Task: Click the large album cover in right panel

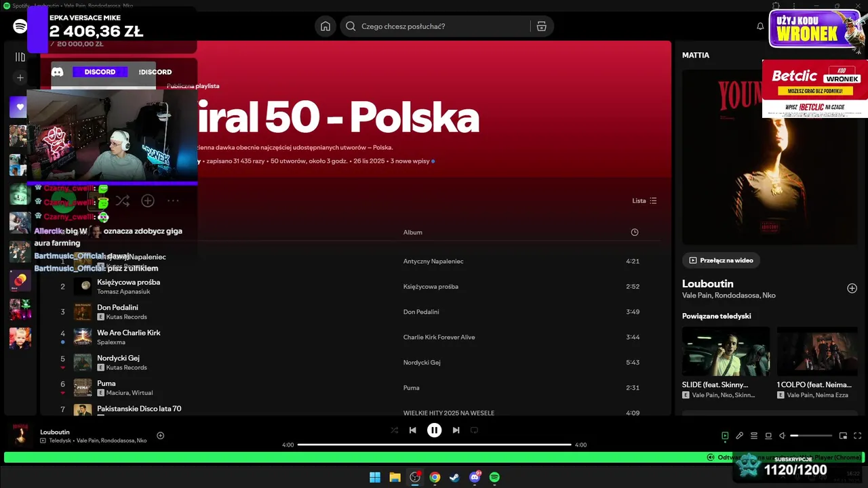Action: point(770,157)
